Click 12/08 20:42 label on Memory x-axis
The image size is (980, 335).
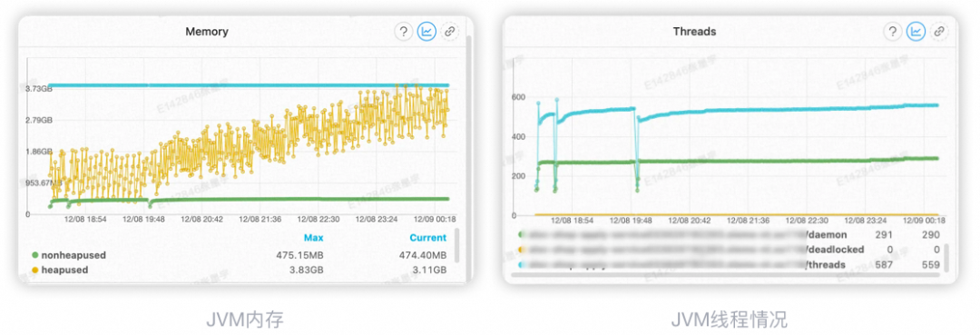[x=201, y=220]
